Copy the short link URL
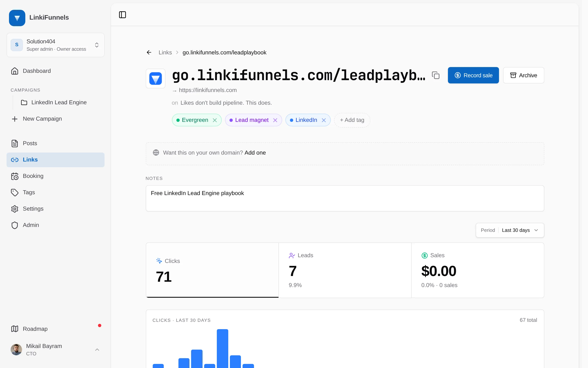Image resolution: width=588 pixels, height=368 pixels. tap(436, 75)
